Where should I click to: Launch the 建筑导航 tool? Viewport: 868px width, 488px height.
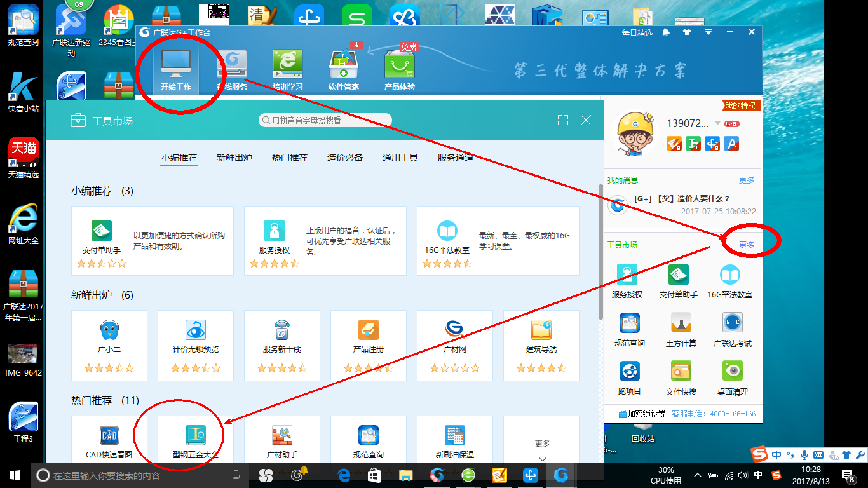541,345
